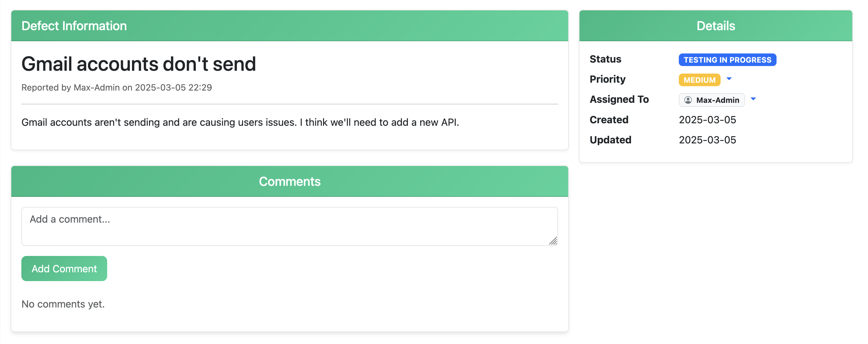Click the defect title Gmail accounts don't send
This screenshot has width=868, height=344.
coord(139,64)
